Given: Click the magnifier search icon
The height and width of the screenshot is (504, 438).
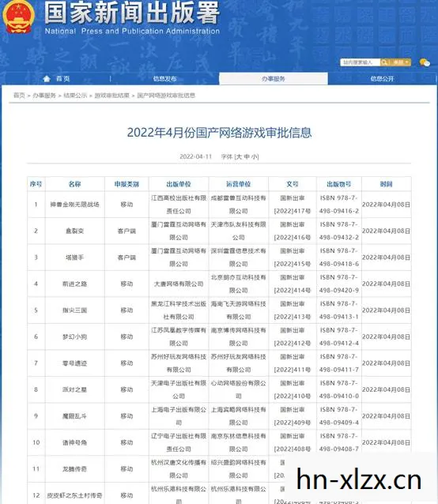Looking at the screenshot, I should [384, 62].
